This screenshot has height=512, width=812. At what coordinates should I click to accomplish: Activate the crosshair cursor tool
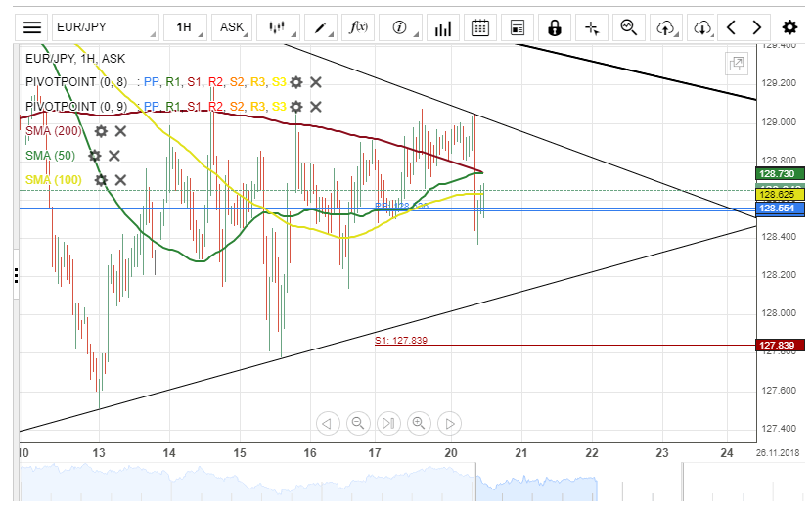click(x=592, y=27)
